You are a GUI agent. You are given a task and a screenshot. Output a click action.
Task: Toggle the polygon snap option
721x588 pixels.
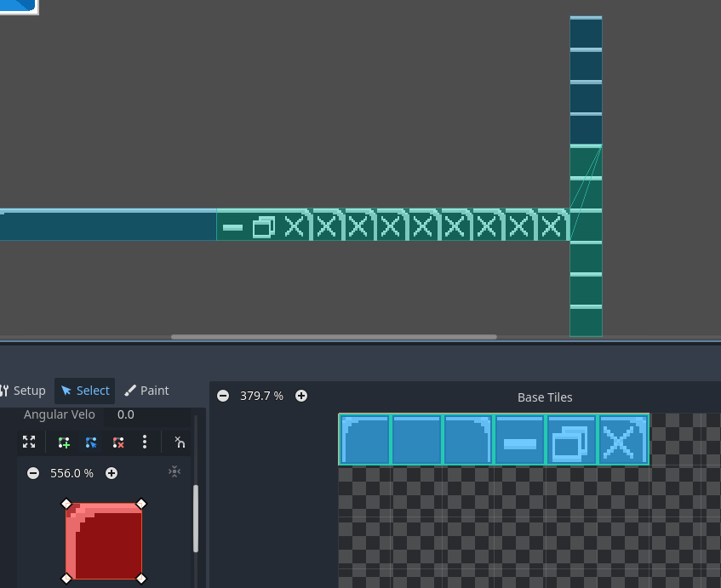(180, 442)
